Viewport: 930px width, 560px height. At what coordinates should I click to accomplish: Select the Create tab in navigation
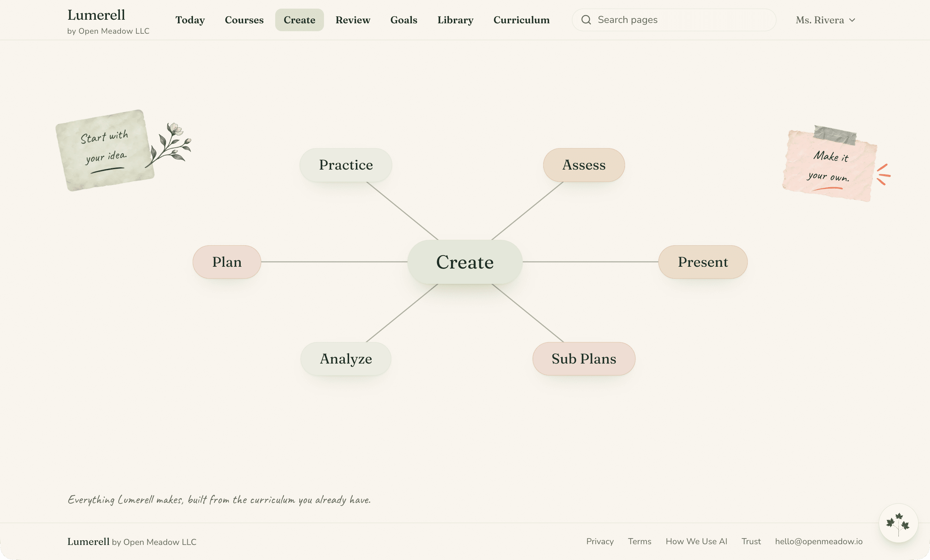[299, 20]
